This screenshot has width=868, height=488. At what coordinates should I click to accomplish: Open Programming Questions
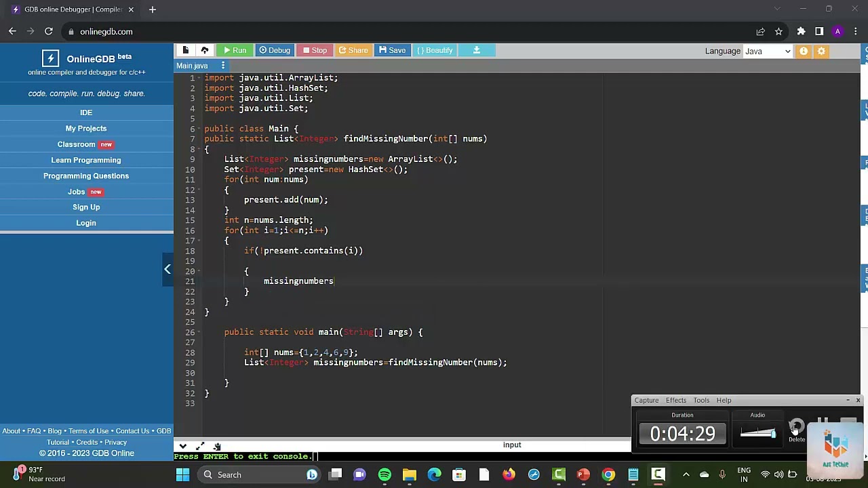tap(86, 176)
